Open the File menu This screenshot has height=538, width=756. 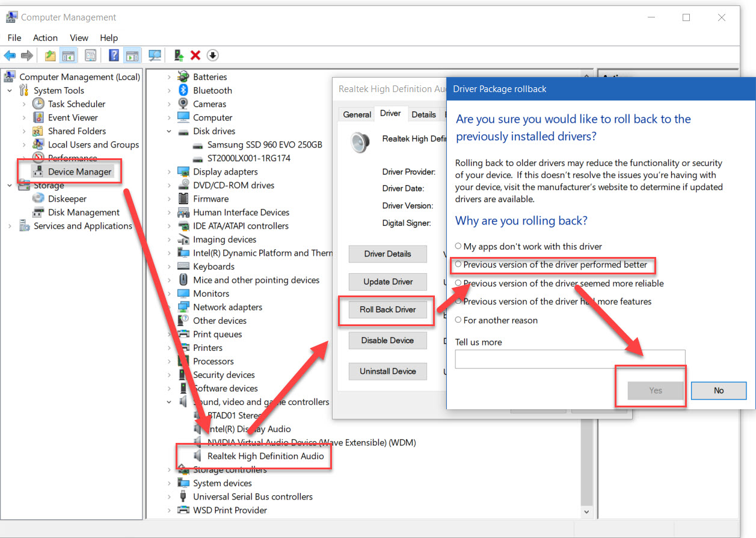click(14, 37)
